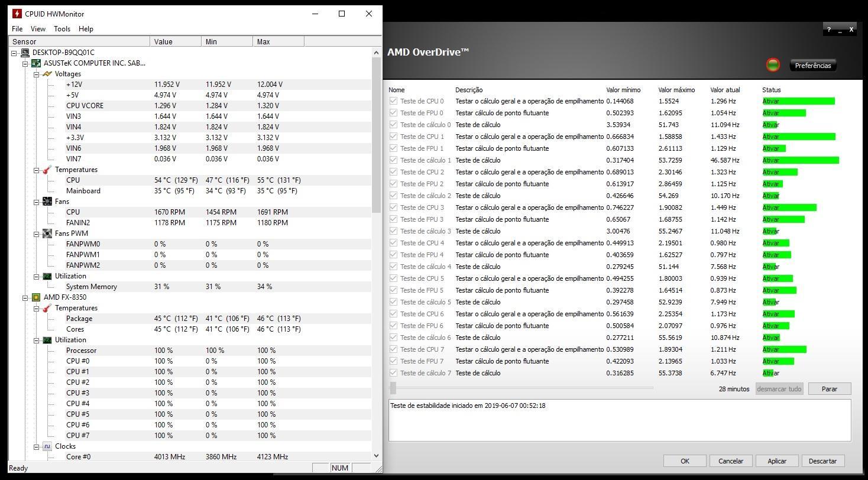Click the Valor máximo column header
Screen dimensions: 868x480
point(676,90)
